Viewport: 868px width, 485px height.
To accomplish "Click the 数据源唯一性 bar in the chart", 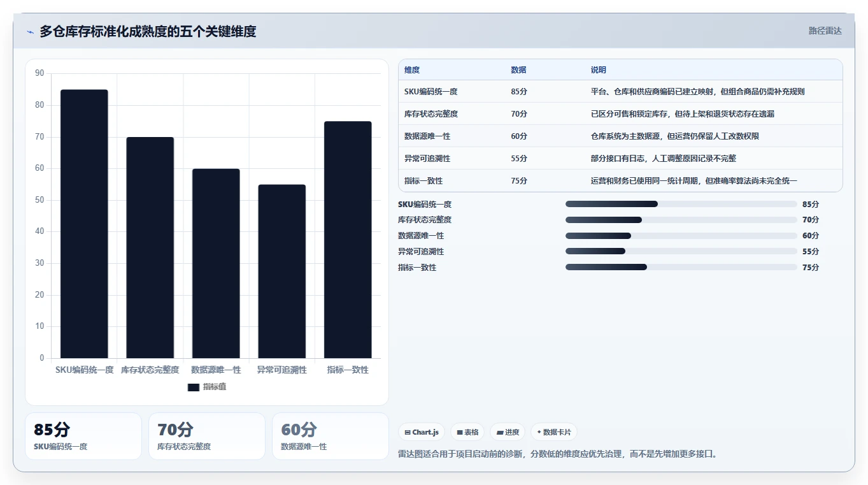I will (x=216, y=263).
